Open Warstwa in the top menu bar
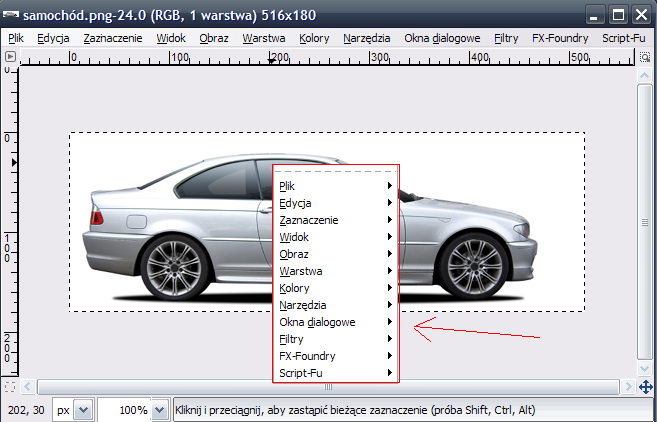The height and width of the screenshot is (422, 657). pos(264,38)
